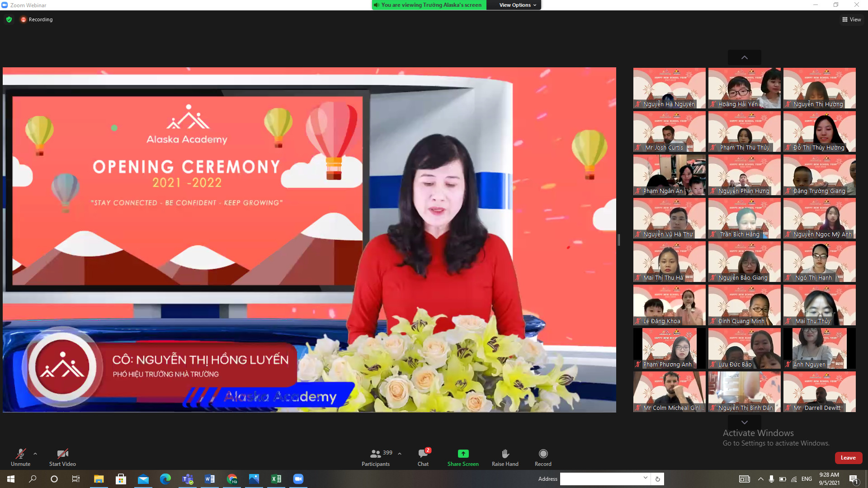Select Lưu Đức Bảo video thumbnail
The image size is (868, 488).
pos(745,348)
